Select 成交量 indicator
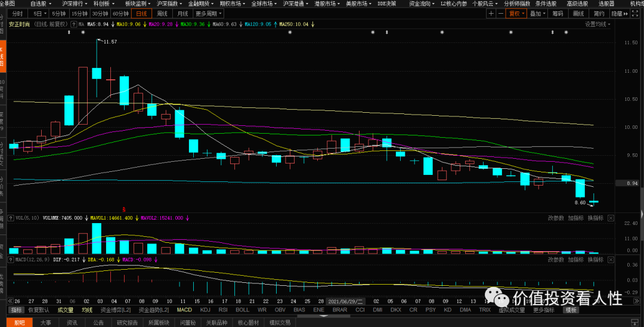Viewport: 644px width, 327px height. (x=66, y=310)
